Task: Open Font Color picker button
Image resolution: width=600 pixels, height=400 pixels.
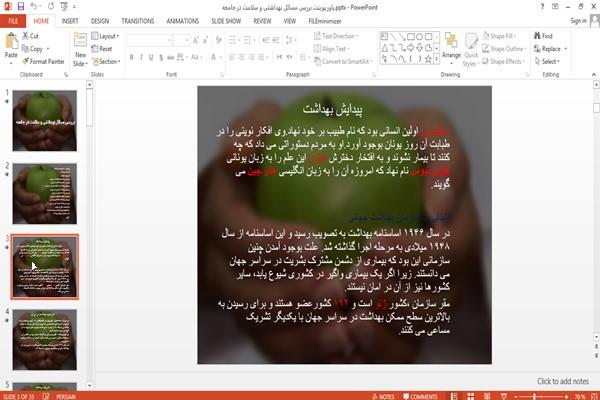Action: pos(215,57)
